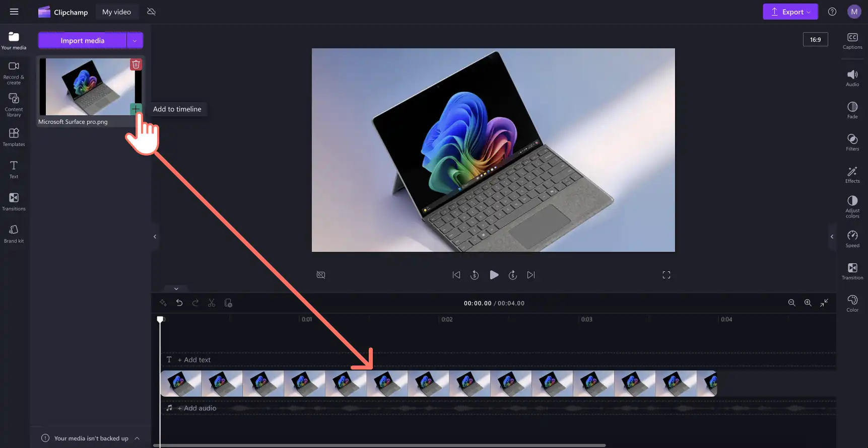The width and height of the screenshot is (868, 448).
Task: Click the duplicate clip icon
Action: (x=228, y=303)
